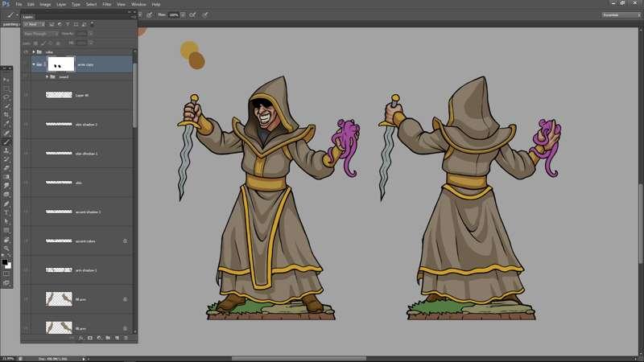Open the layer filter Kind dropdown

34,24
